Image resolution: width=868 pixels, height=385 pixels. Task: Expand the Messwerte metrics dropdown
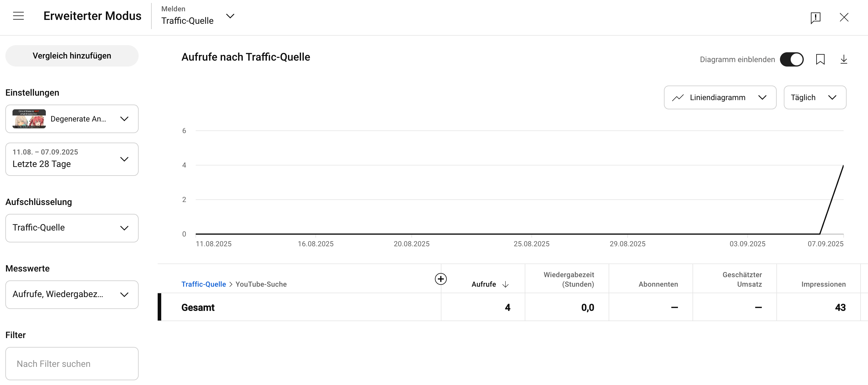coord(72,294)
